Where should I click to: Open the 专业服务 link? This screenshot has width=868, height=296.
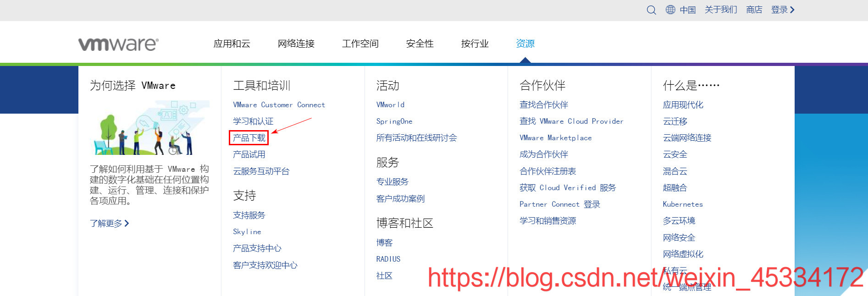(x=392, y=182)
